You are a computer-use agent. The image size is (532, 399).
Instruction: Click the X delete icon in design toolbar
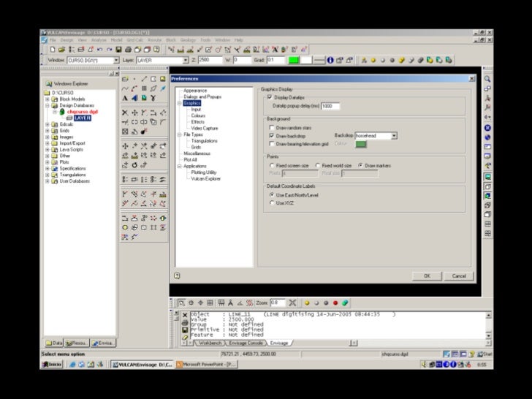click(125, 113)
